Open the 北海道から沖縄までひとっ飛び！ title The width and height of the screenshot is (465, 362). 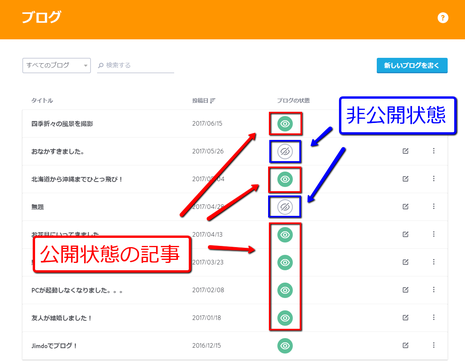pyautogui.click(x=77, y=179)
